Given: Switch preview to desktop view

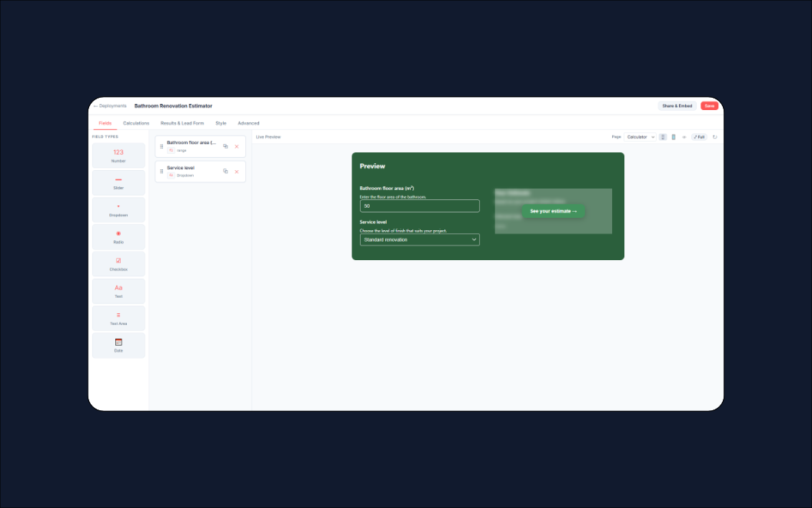Looking at the screenshot, I should (662, 137).
